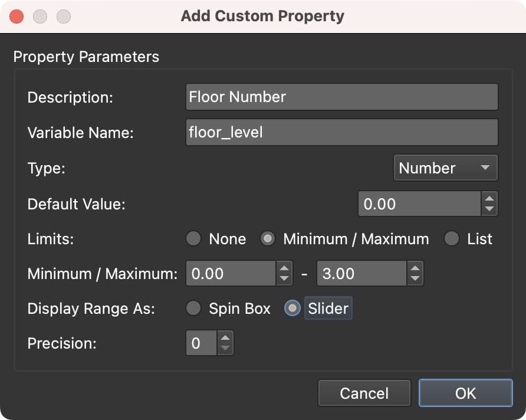The height and width of the screenshot is (420, 526).
Task: Select the floor_level variable name field
Action: [x=341, y=132]
